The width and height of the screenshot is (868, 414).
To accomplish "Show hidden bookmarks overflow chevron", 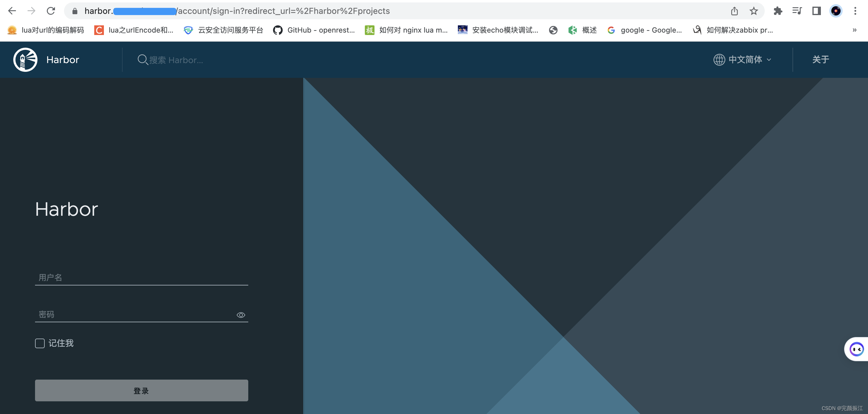I will coord(854,30).
